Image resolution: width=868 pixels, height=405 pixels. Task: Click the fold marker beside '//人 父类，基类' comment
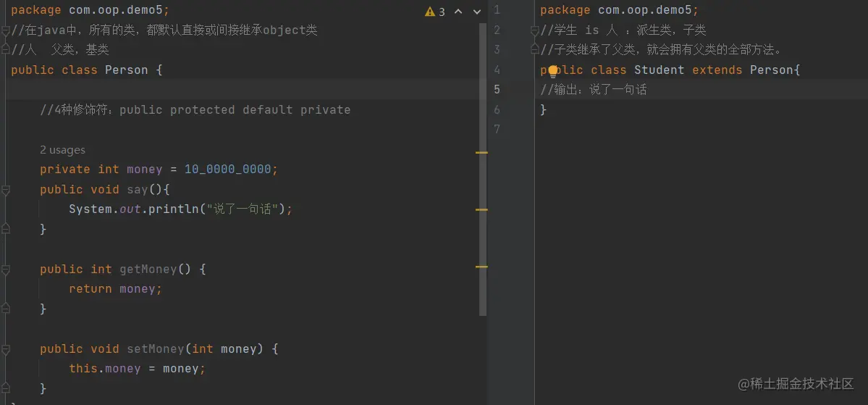coord(6,50)
